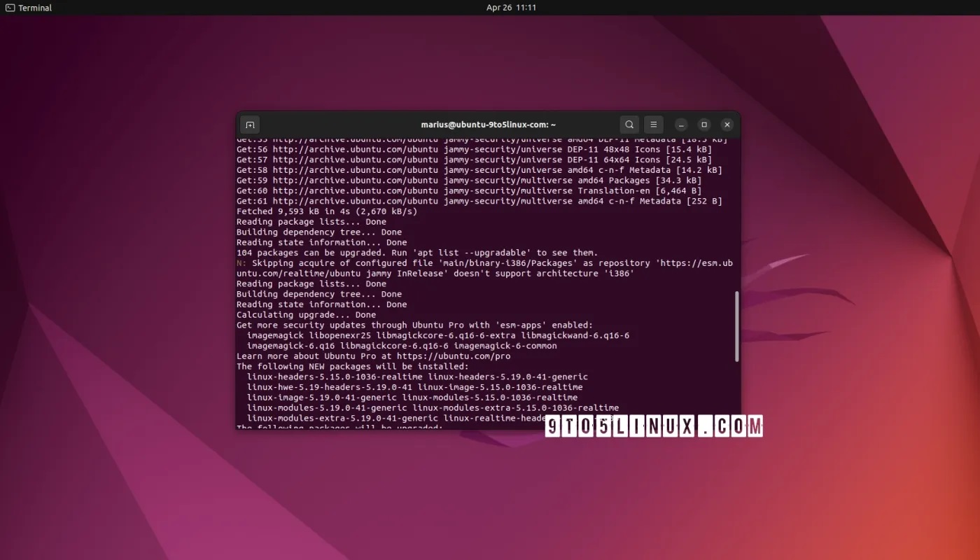
Task: Maximize the terminal window
Action: click(x=704, y=125)
